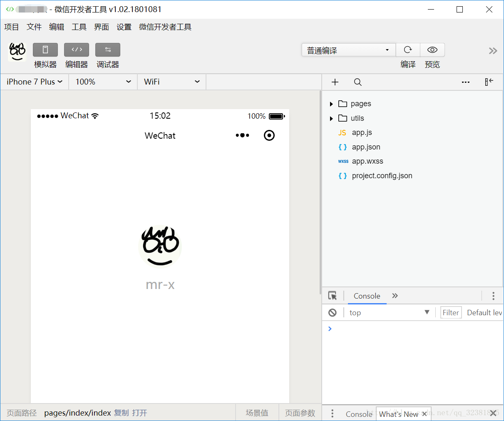Open the 设置 menu

pyautogui.click(x=124, y=27)
